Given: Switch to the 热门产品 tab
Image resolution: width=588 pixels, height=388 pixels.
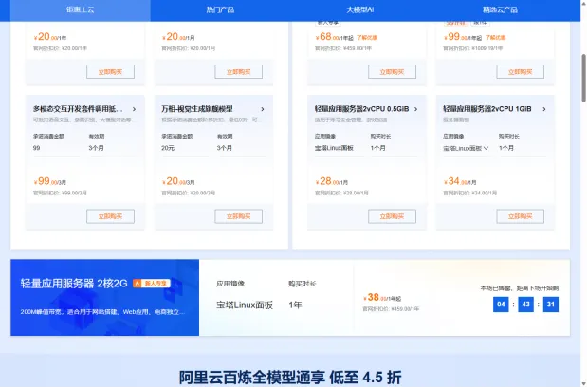Looking at the screenshot, I should tap(220, 10).
